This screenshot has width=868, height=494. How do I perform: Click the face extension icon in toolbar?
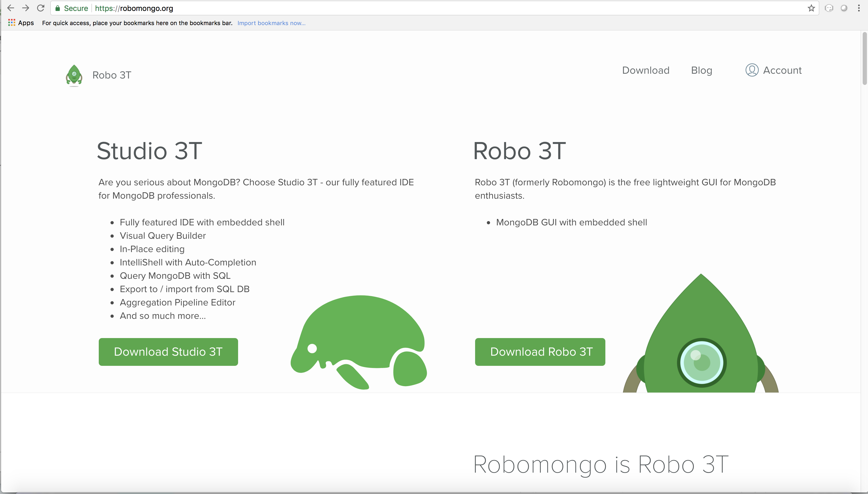coord(829,8)
